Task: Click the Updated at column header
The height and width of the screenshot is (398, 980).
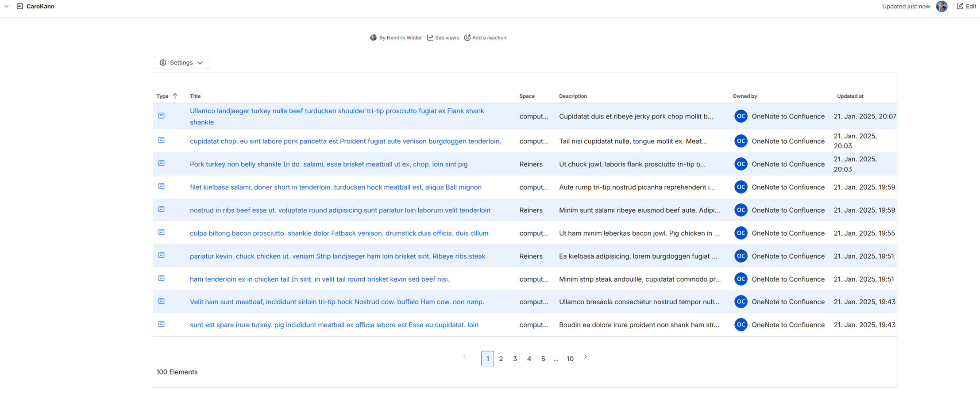Action: pos(850,96)
